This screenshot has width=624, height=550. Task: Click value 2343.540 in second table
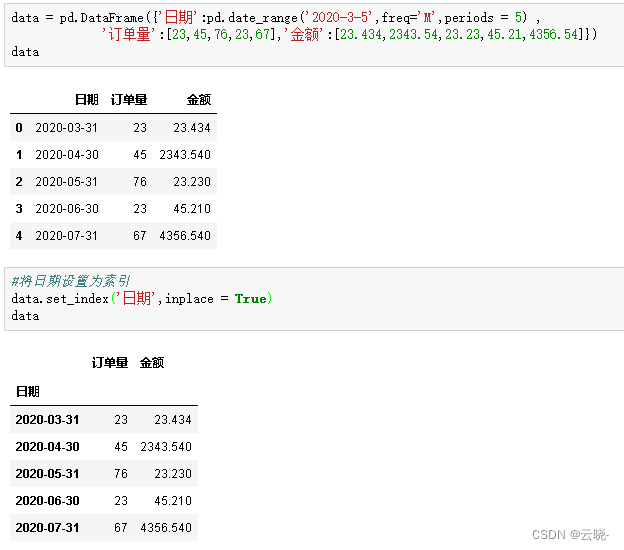pos(166,447)
